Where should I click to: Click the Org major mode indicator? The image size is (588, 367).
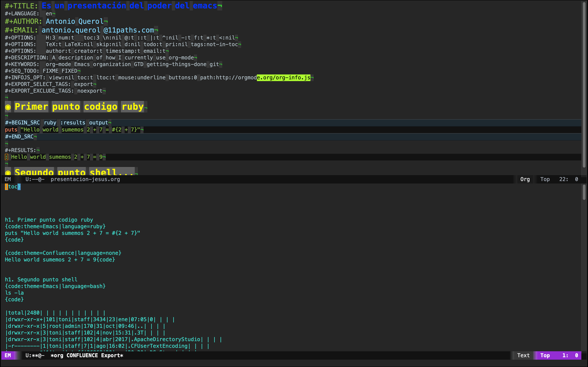coord(525,179)
